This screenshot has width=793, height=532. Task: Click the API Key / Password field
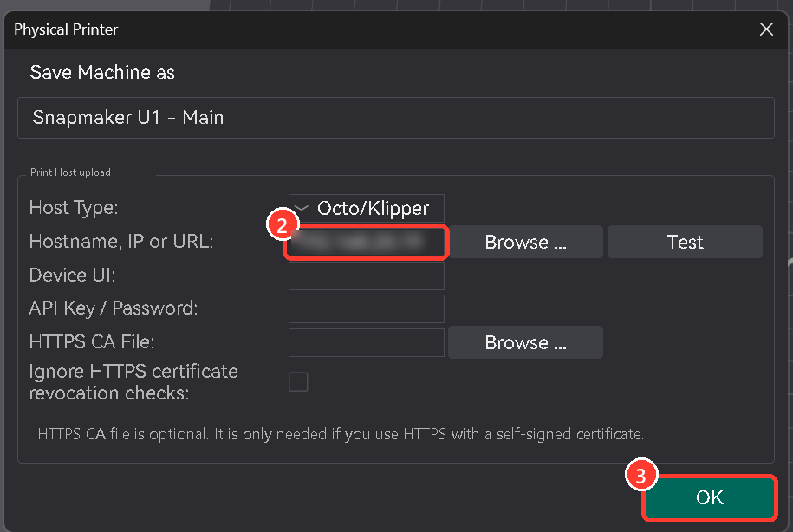tap(366, 309)
